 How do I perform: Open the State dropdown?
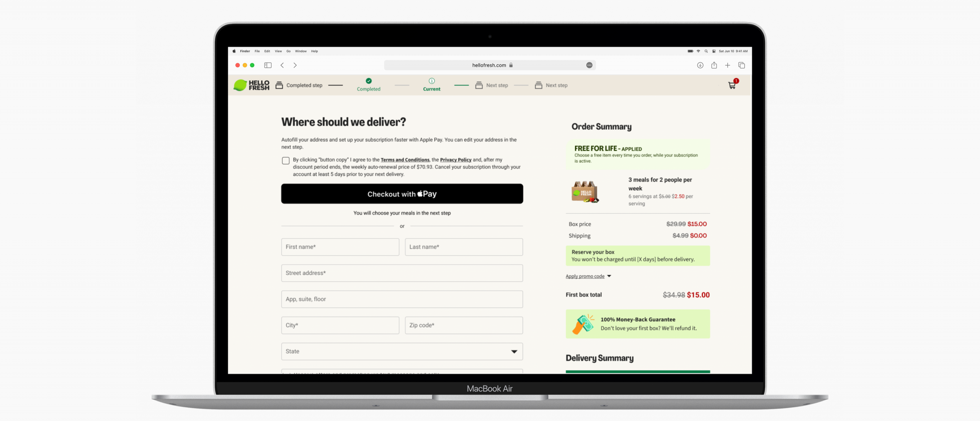click(402, 351)
